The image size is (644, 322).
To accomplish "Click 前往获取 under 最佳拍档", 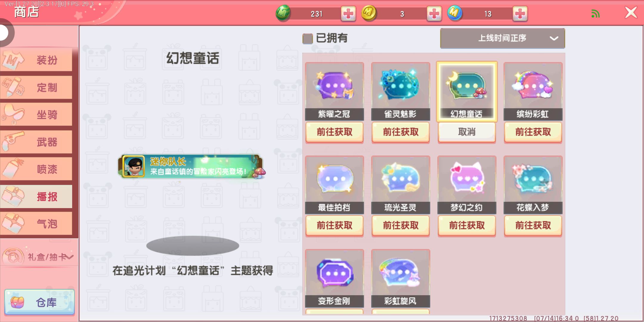I will [335, 225].
